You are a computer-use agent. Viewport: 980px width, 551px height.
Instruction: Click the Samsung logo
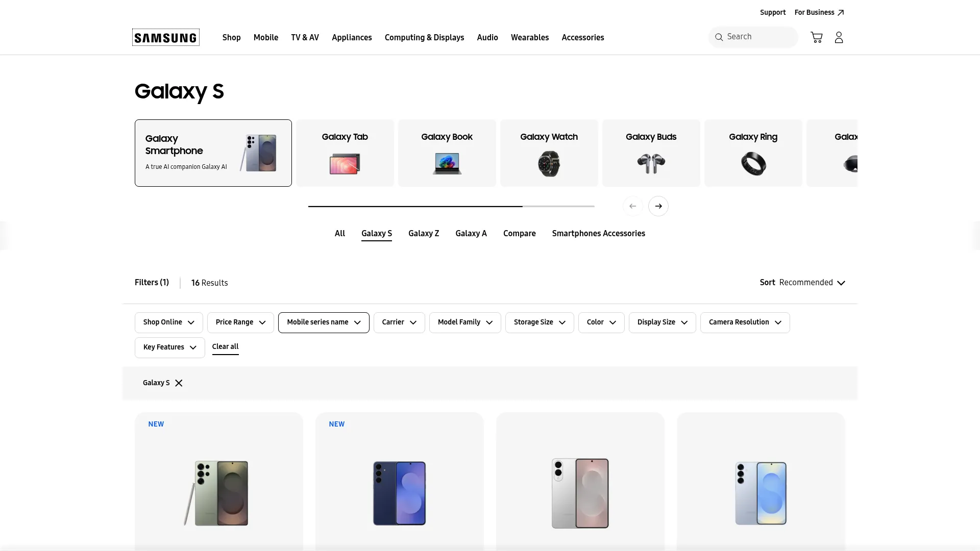(x=166, y=37)
